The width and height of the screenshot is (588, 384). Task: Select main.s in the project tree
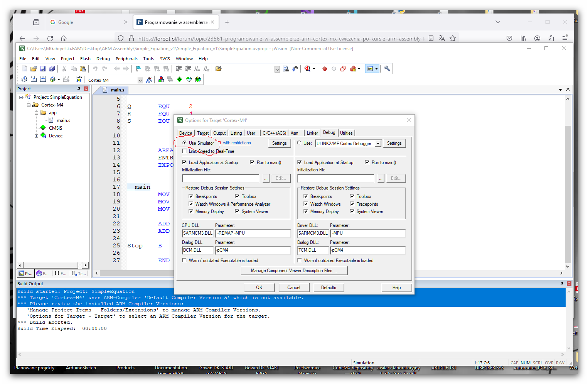point(63,120)
